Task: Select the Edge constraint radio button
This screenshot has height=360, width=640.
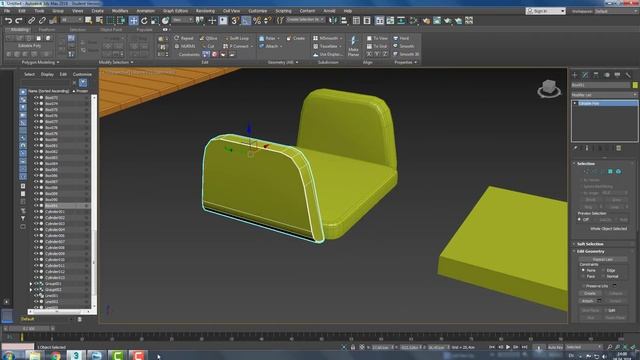Action: (x=603, y=270)
